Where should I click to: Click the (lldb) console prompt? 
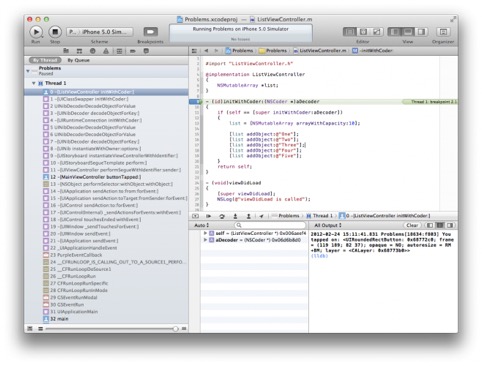(319, 256)
